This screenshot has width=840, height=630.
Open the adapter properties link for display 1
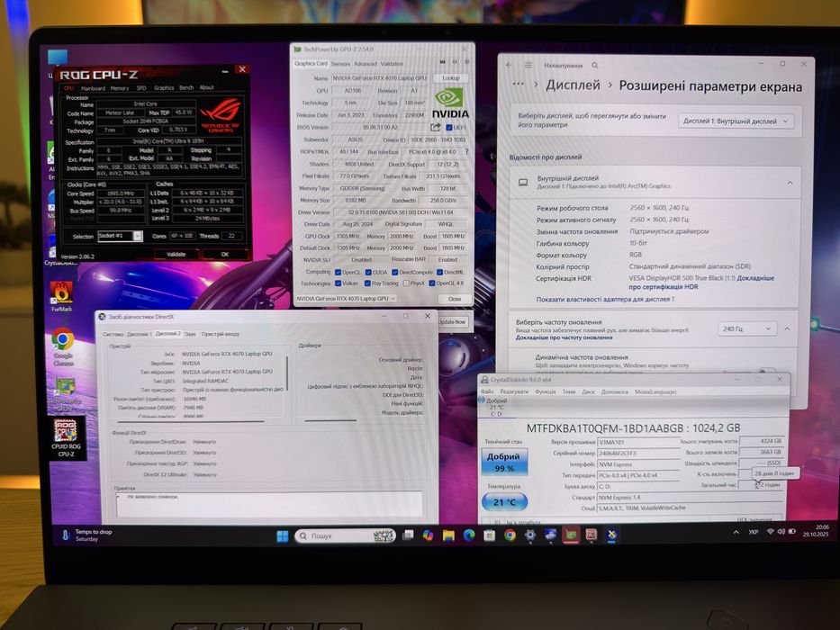point(605,300)
